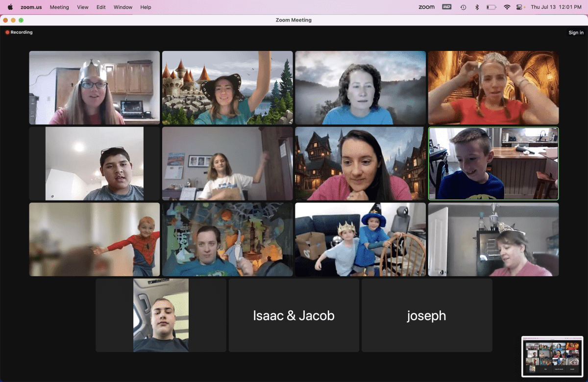Check the battery status icon

[491, 7]
